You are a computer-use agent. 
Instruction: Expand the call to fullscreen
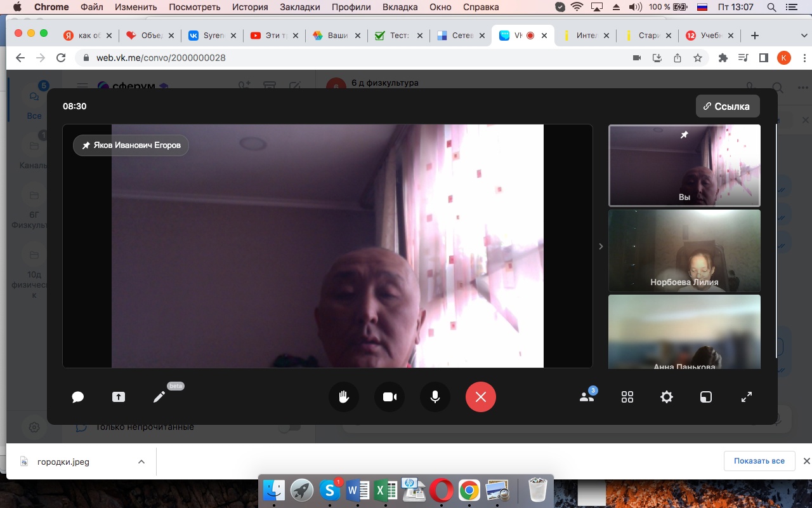(747, 397)
